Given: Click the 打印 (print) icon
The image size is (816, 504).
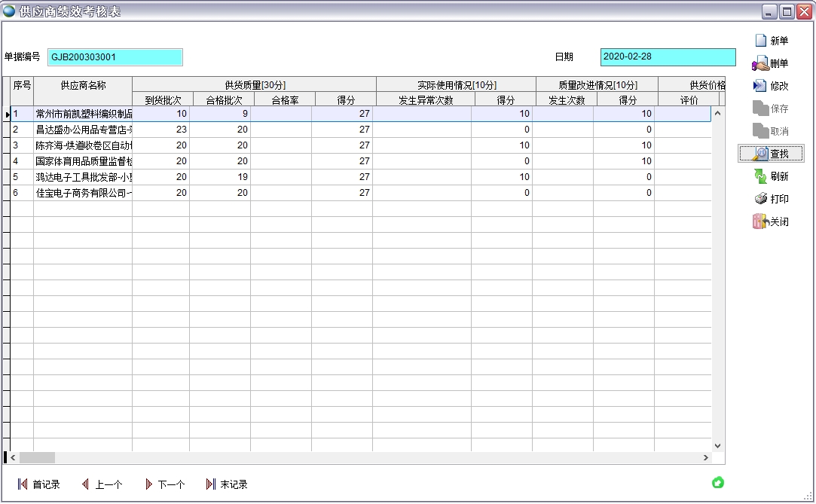Looking at the screenshot, I should click(x=760, y=199).
